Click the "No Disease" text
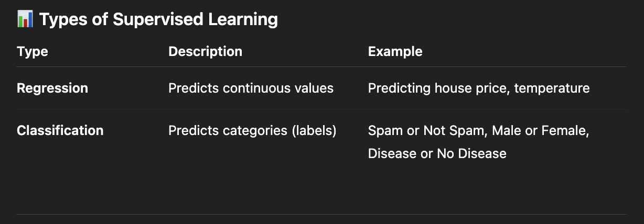This screenshot has height=224, width=644. pyautogui.click(x=471, y=153)
